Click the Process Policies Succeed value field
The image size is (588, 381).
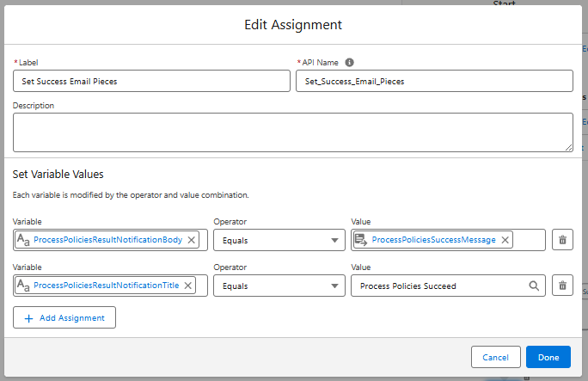(x=438, y=286)
